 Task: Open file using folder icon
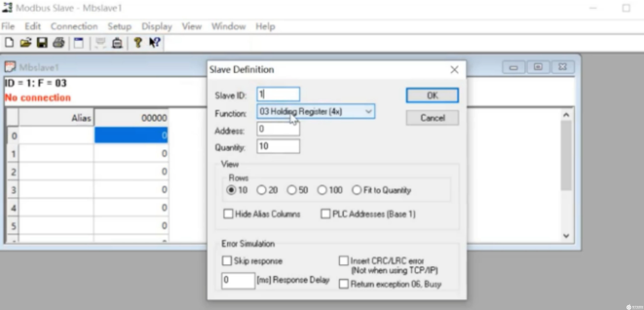(22, 43)
